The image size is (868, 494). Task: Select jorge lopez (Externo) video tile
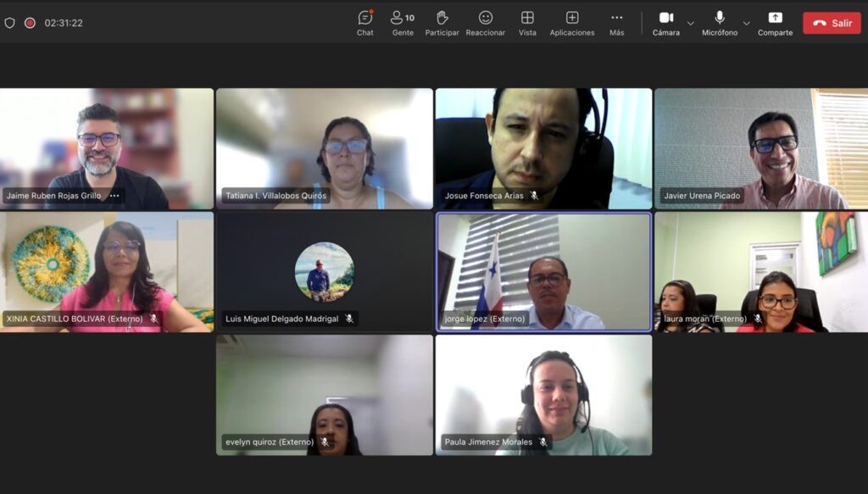(543, 272)
